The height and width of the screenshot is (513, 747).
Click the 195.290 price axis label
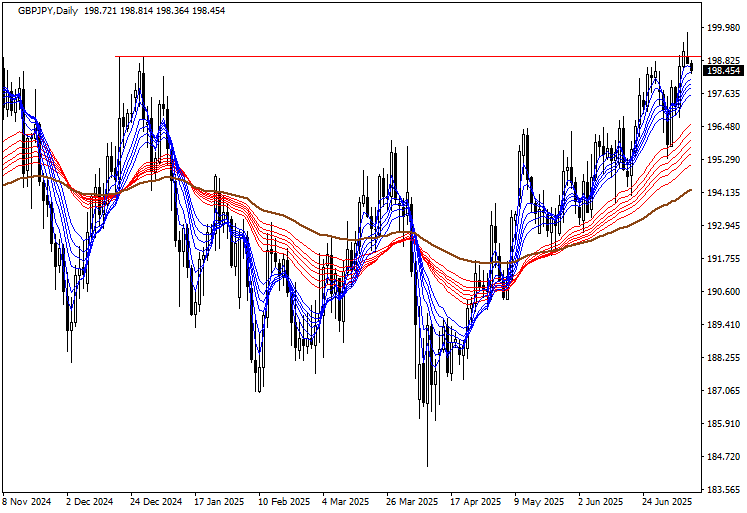click(724, 160)
